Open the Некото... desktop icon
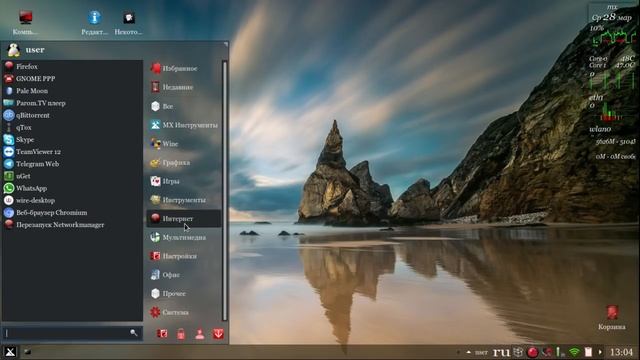 tap(129, 23)
